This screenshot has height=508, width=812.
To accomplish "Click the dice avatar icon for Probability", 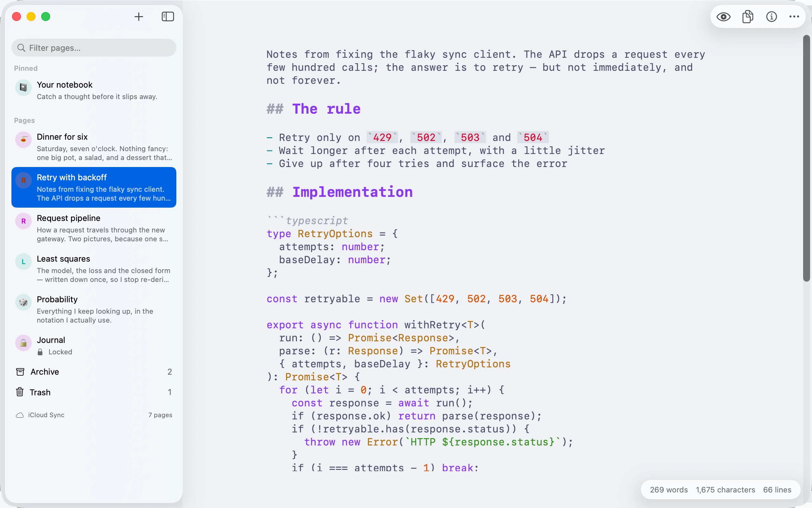I will 23,302.
